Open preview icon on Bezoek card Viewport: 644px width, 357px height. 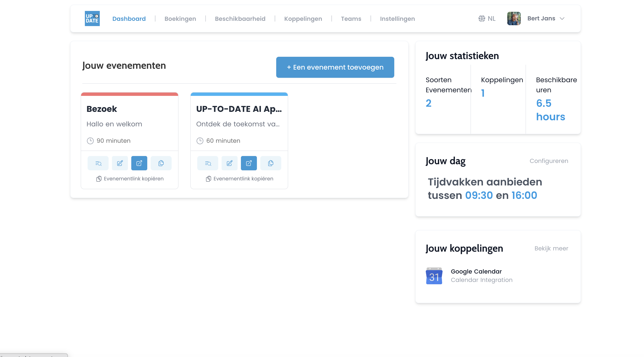98,163
